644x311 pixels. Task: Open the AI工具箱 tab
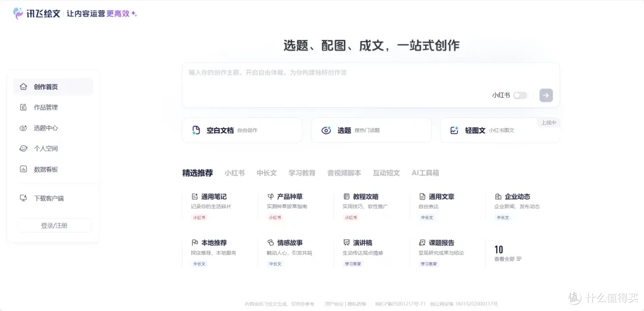click(425, 173)
